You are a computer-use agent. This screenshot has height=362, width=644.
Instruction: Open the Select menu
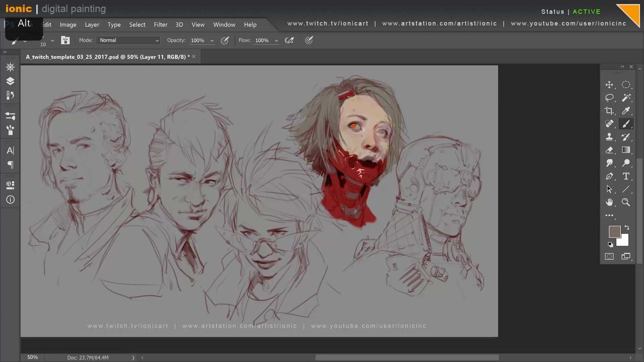(137, 24)
